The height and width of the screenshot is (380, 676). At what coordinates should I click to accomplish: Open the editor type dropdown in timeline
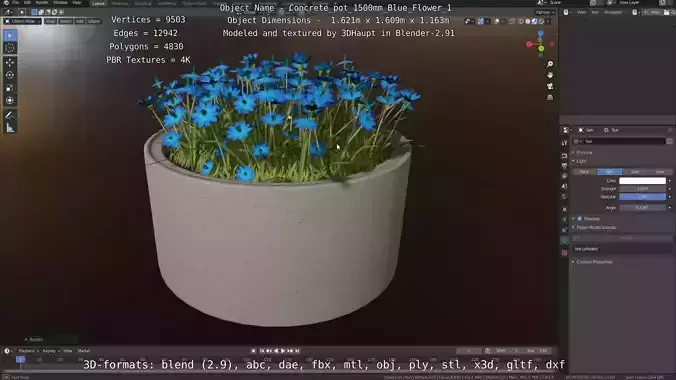(8, 351)
